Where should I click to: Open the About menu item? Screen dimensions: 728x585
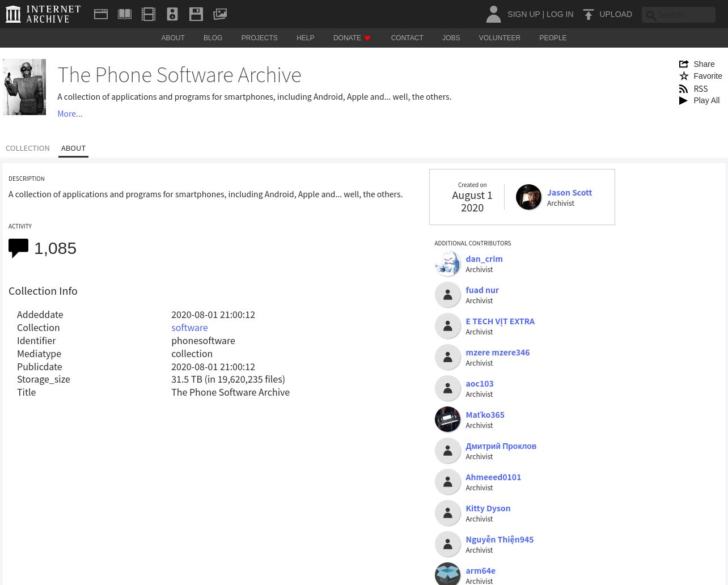tap(173, 38)
